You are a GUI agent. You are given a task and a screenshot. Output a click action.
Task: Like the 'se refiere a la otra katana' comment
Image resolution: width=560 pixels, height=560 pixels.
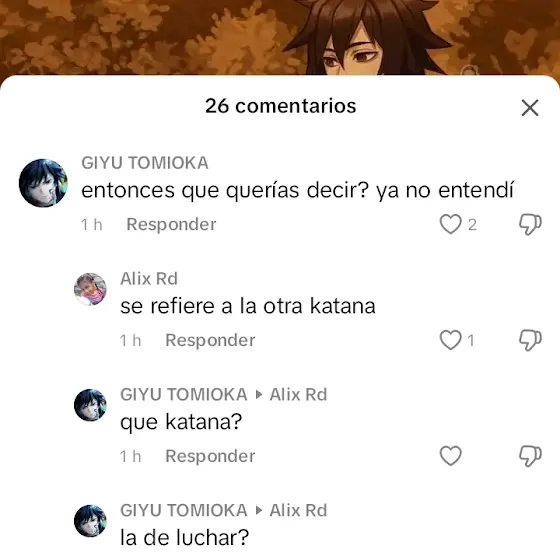point(450,340)
